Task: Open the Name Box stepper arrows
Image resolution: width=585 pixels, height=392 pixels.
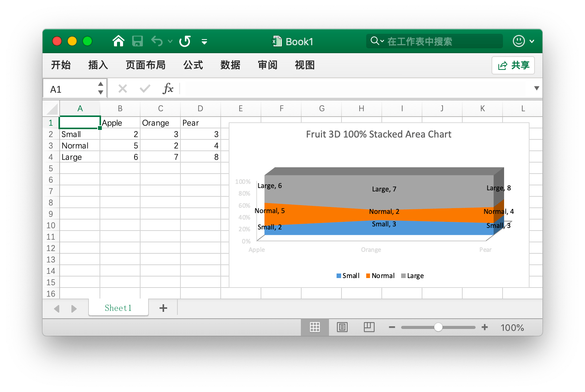Action: click(x=101, y=88)
